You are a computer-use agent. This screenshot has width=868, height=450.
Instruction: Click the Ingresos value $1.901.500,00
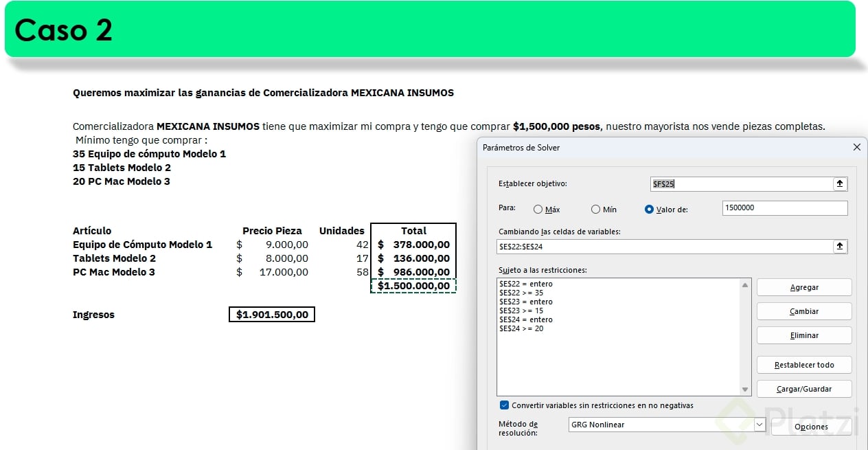(272, 315)
